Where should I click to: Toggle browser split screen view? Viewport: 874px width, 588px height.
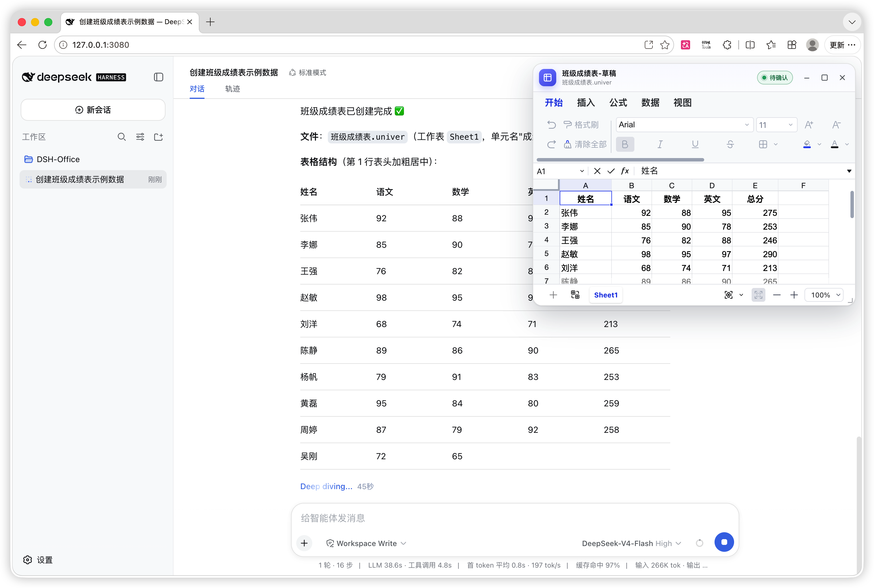[750, 45]
